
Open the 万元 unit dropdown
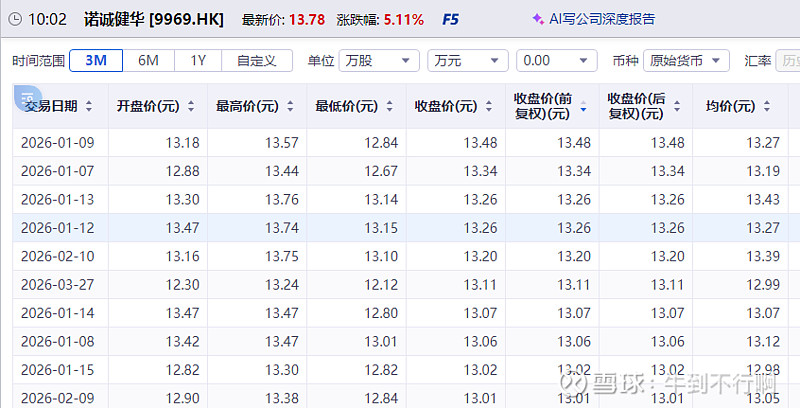coord(467,61)
